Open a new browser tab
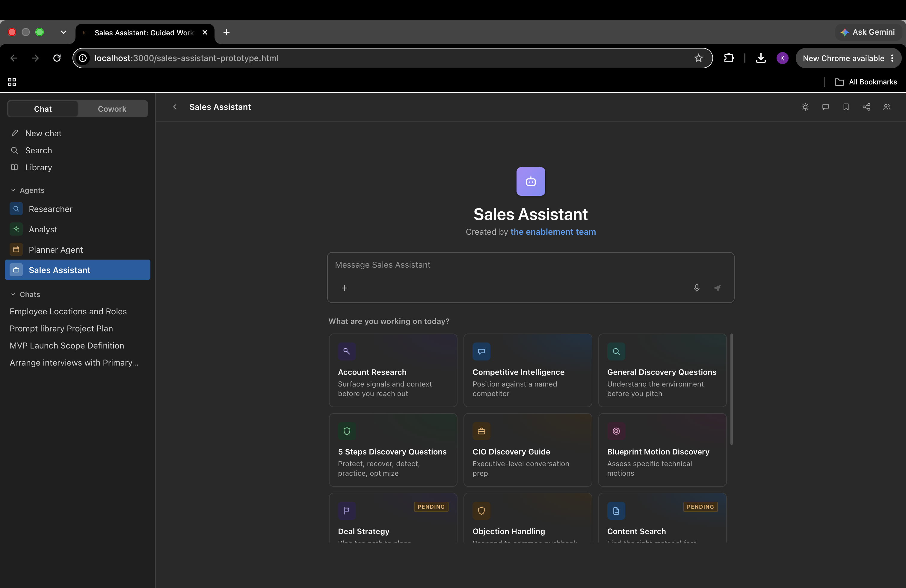906x588 pixels. (226, 32)
